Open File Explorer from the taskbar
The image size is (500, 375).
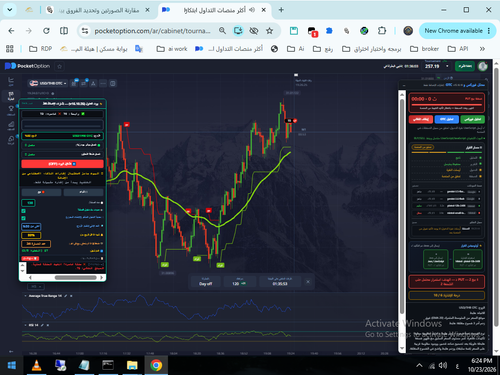[x=132, y=365]
